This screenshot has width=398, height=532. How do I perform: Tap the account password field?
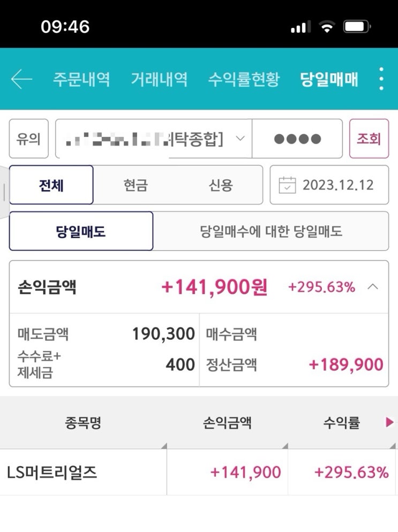pyautogui.click(x=297, y=139)
